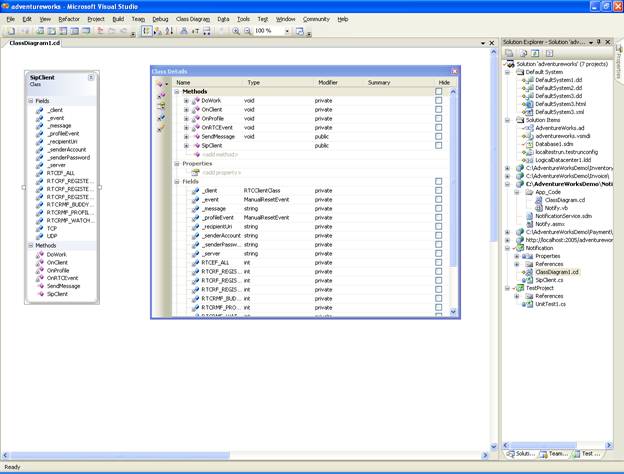This screenshot has height=474, width=624.
Task: Collapse the Default System folder in Solution Explorer
Action: 508,72
